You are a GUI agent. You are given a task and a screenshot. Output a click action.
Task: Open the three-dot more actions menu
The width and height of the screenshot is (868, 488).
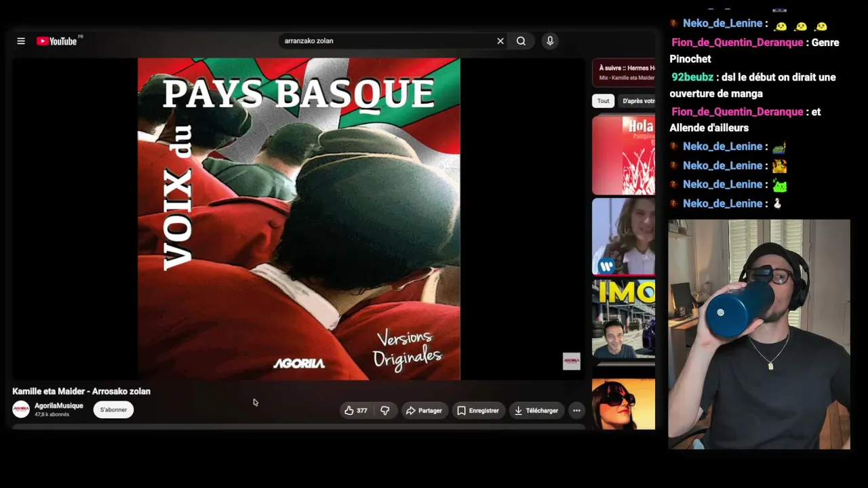[x=576, y=411]
